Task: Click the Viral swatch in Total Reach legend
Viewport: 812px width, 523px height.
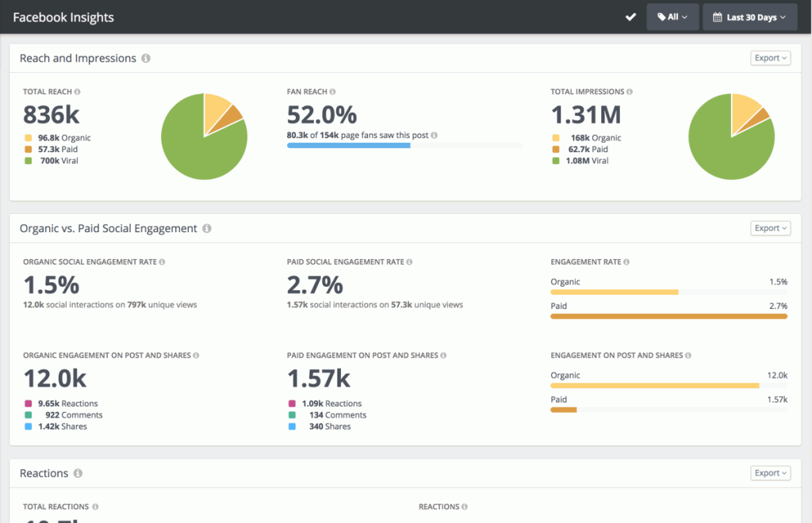Action: click(x=28, y=160)
